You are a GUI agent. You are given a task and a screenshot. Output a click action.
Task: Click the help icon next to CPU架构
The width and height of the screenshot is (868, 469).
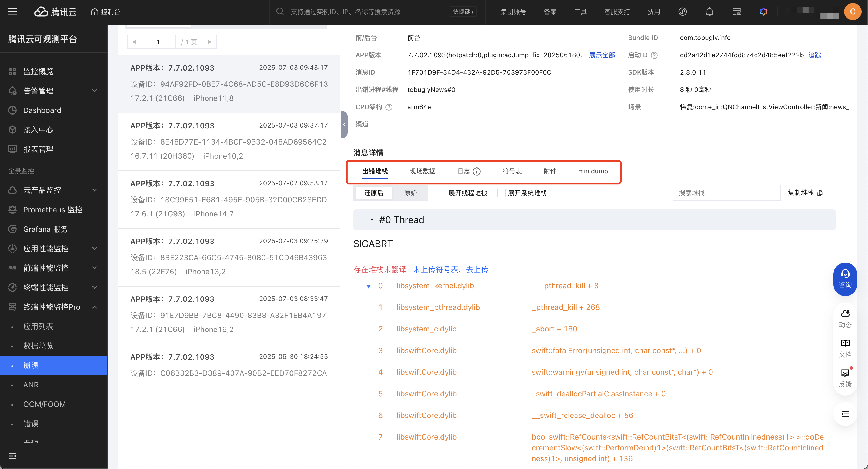click(x=389, y=107)
